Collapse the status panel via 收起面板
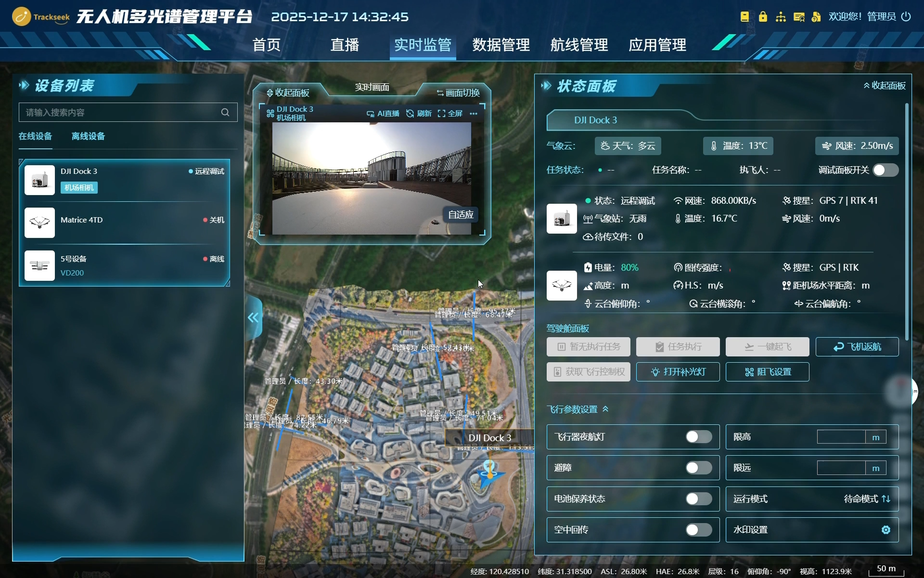 pyautogui.click(x=884, y=86)
